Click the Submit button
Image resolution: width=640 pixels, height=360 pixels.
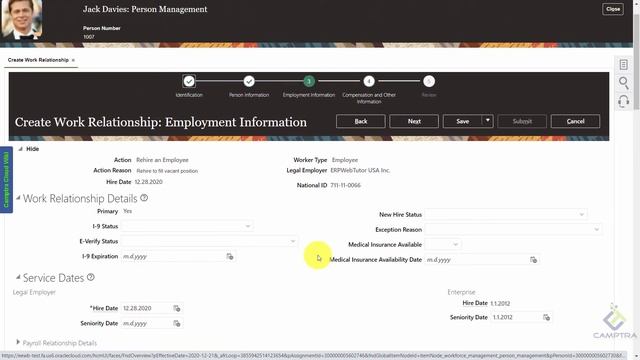(x=522, y=121)
